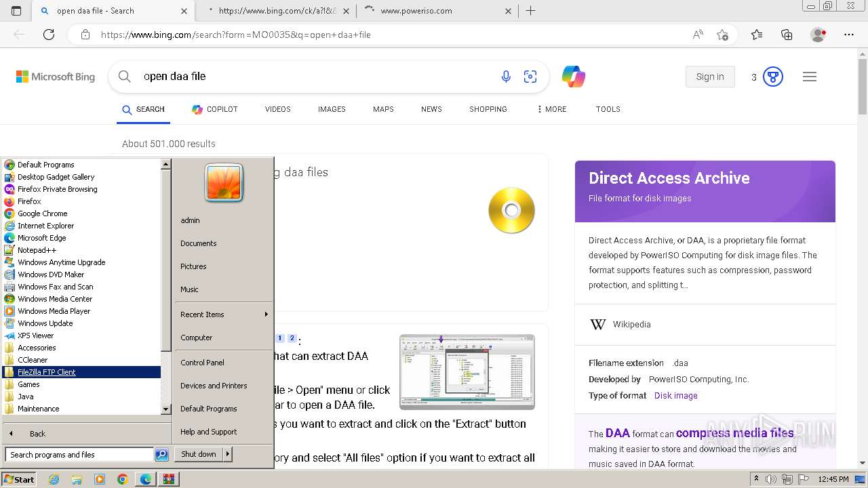Switch to the SHOPPING tab
This screenshot has width=868, height=488.
tap(488, 109)
